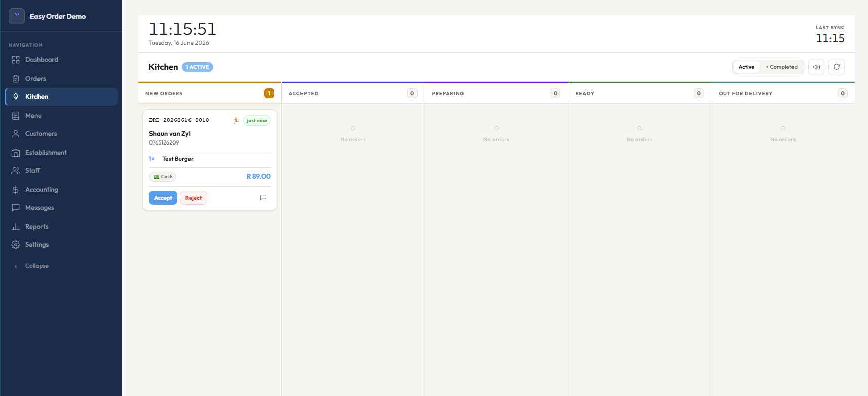Click the order number ORD-20260616-0018
This screenshot has width=868, height=396.
pos(179,120)
